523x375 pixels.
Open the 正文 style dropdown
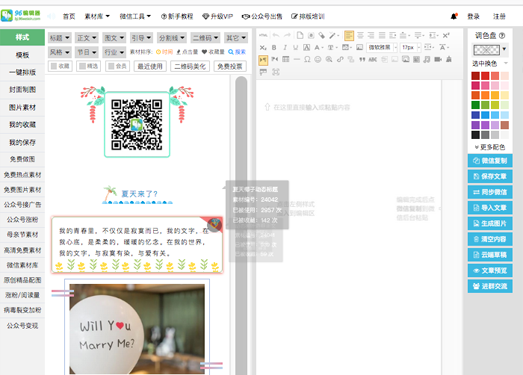[87, 38]
